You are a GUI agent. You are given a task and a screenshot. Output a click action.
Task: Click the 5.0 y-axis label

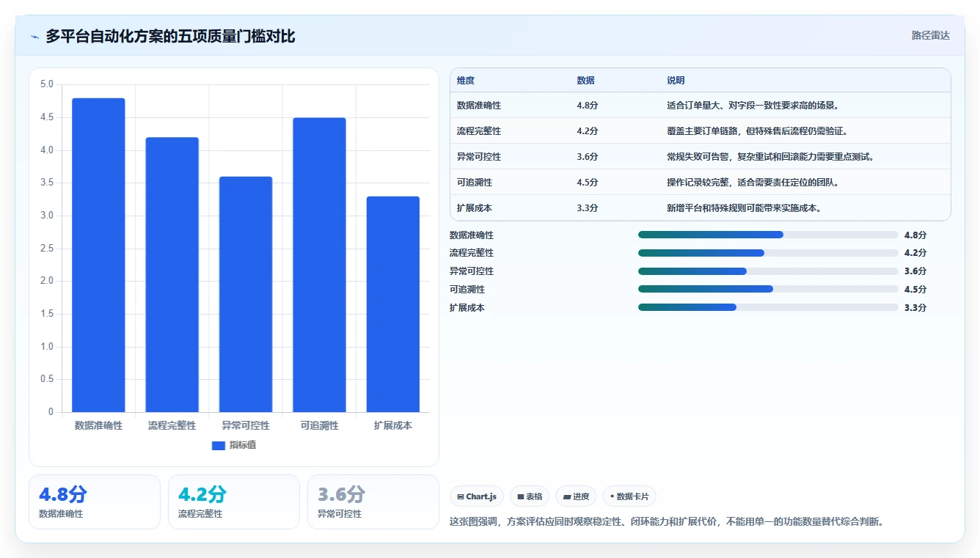click(46, 84)
